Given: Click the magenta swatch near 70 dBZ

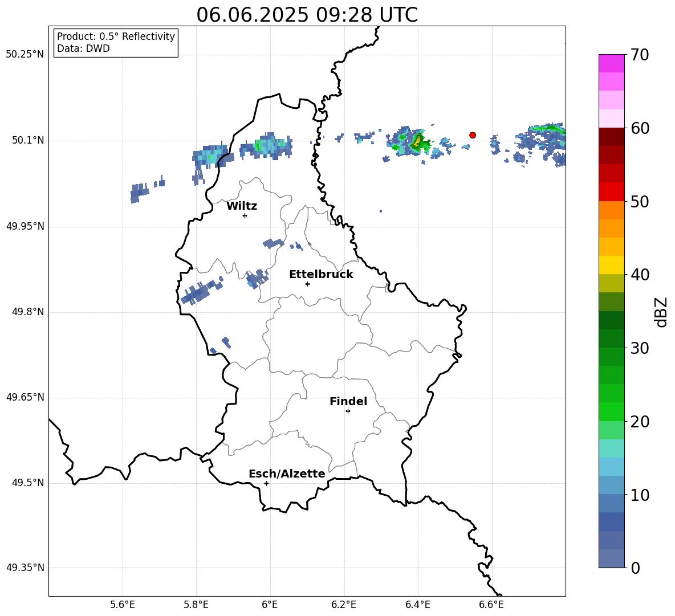Looking at the screenshot, I should pos(611,63).
